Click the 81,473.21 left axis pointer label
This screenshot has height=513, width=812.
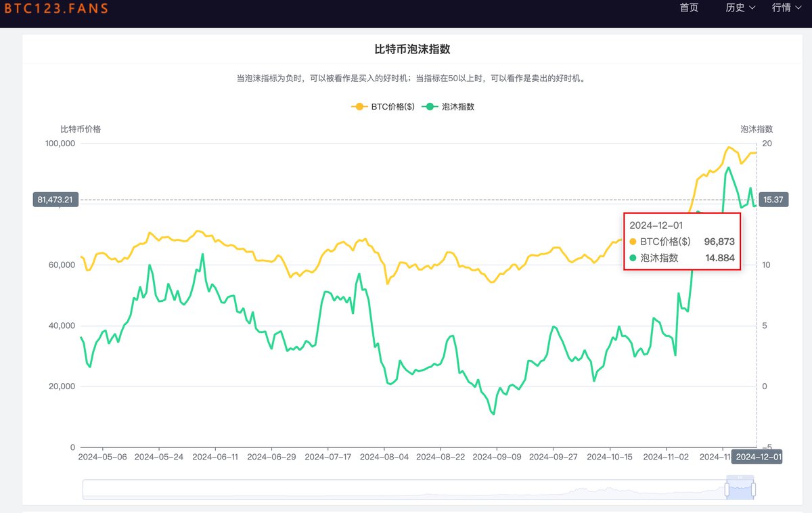(x=55, y=200)
